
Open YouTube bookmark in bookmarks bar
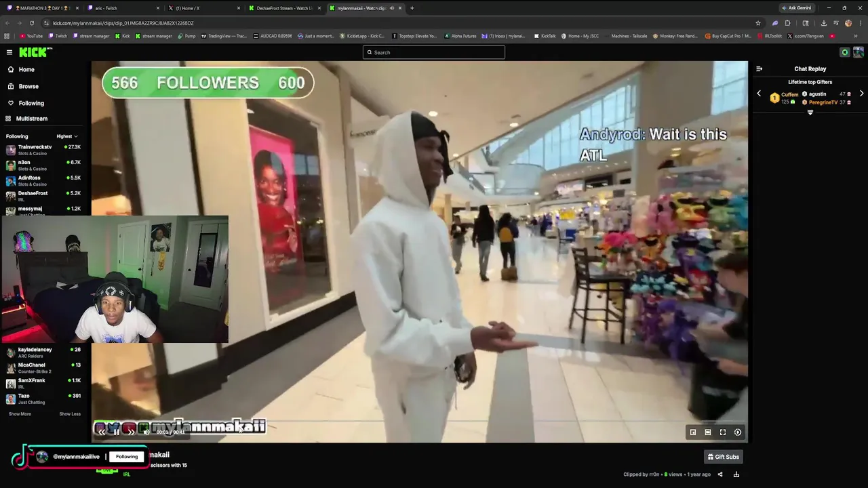pos(31,36)
